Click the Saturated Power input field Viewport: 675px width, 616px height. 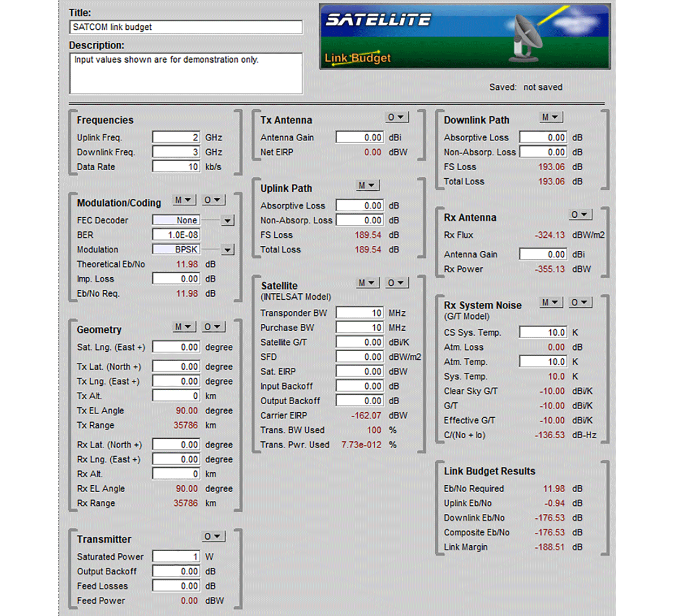(176, 557)
